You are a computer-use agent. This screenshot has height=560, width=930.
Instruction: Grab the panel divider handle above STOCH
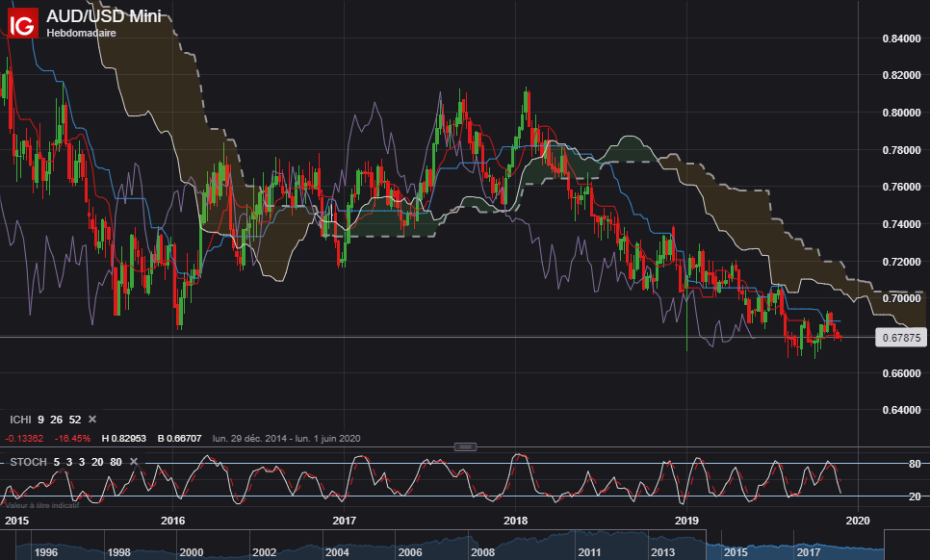tap(465, 446)
